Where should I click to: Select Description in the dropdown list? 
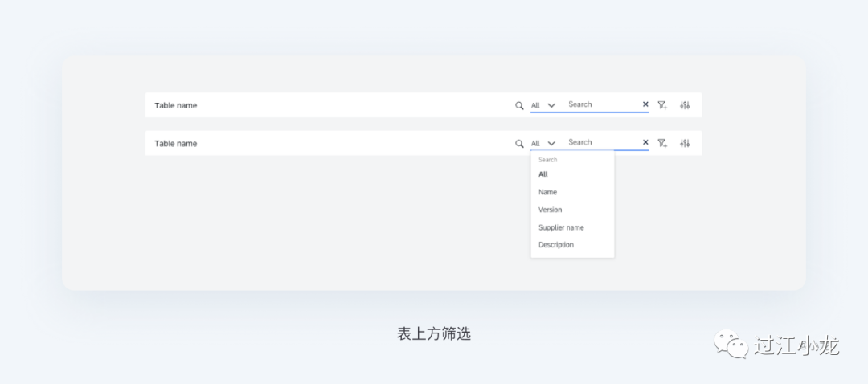556,245
